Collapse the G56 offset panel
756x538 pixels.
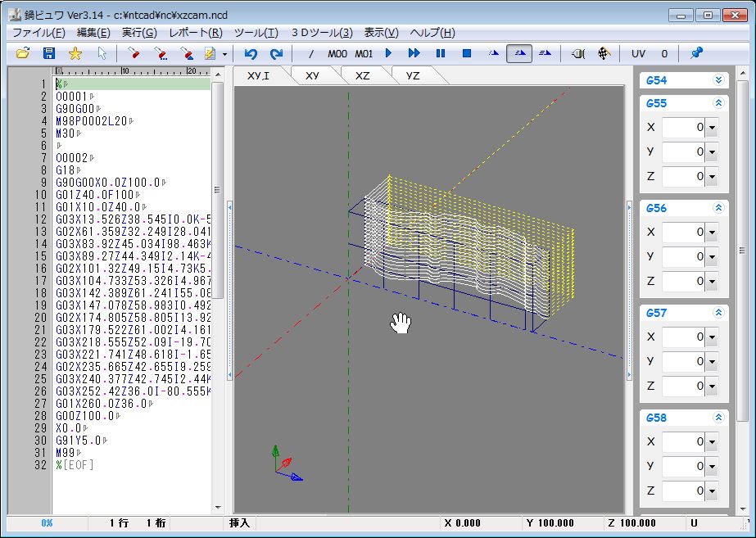(718, 208)
